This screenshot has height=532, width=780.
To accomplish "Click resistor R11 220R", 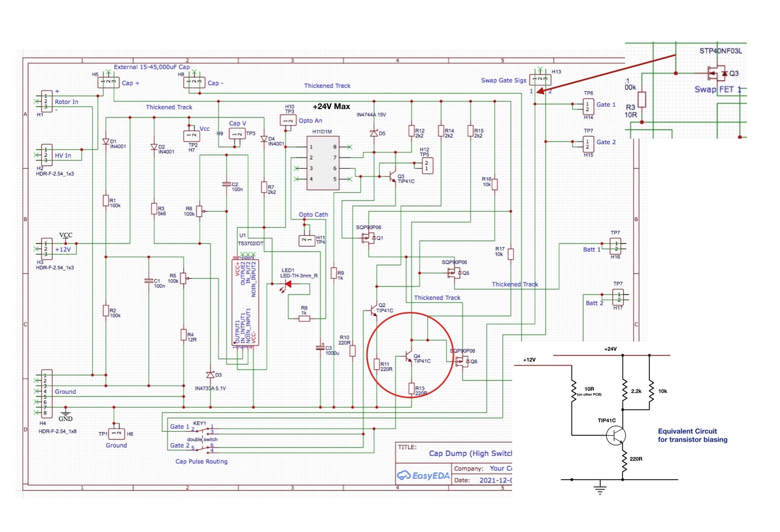I will click(376, 364).
